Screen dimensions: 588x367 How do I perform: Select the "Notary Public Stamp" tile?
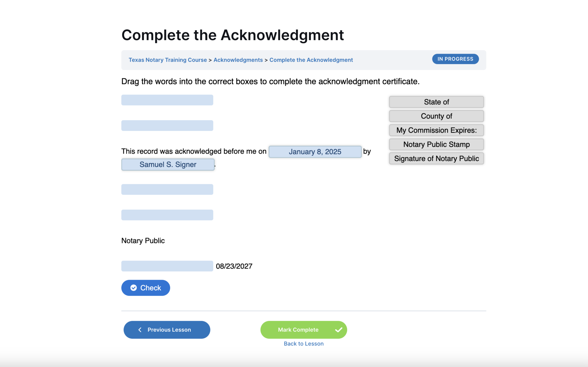436,144
